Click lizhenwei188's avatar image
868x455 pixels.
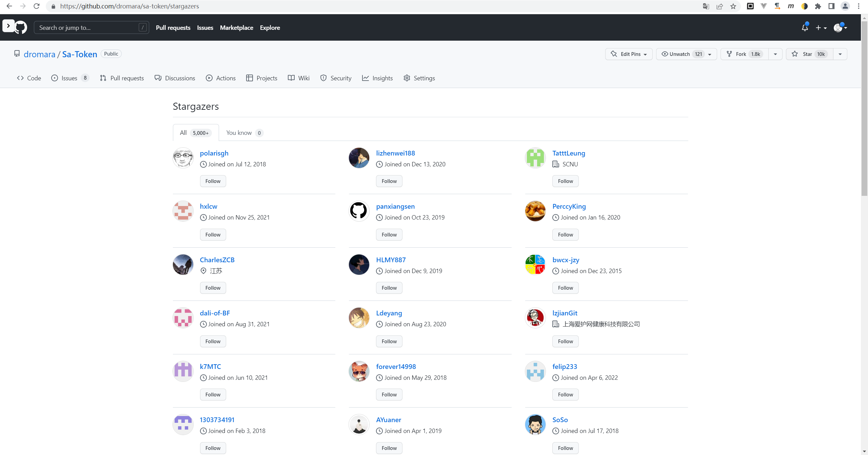359,158
